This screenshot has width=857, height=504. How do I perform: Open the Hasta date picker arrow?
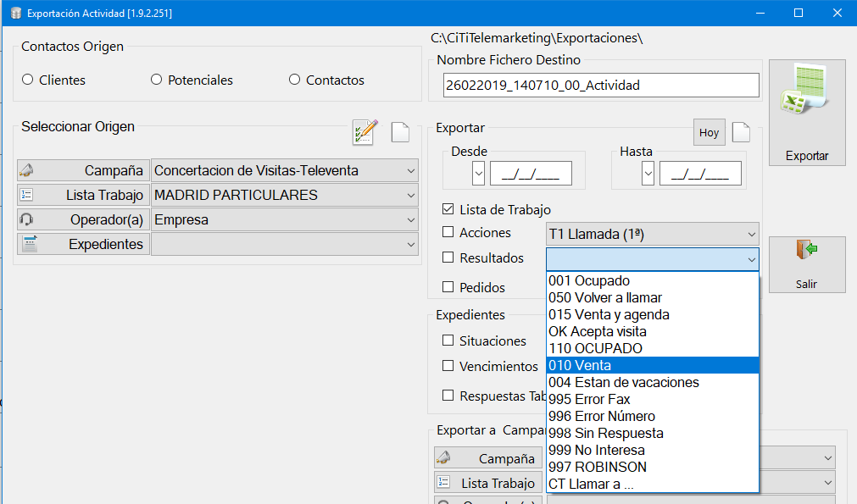648,174
